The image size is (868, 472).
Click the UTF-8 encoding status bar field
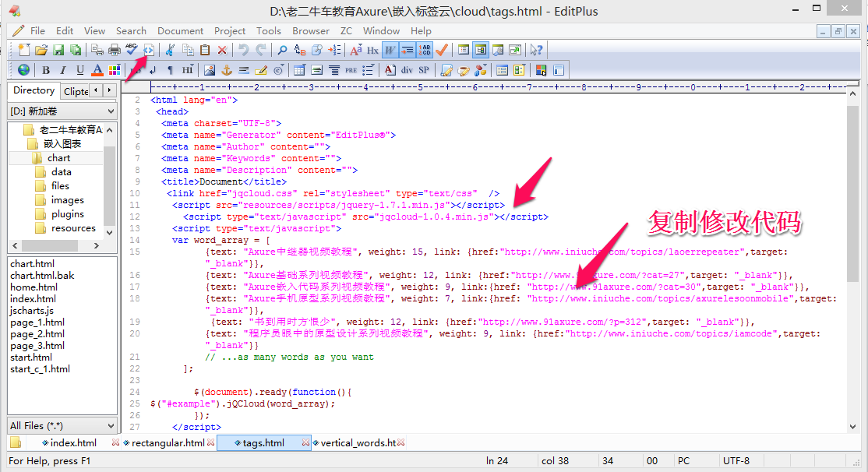click(736, 460)
